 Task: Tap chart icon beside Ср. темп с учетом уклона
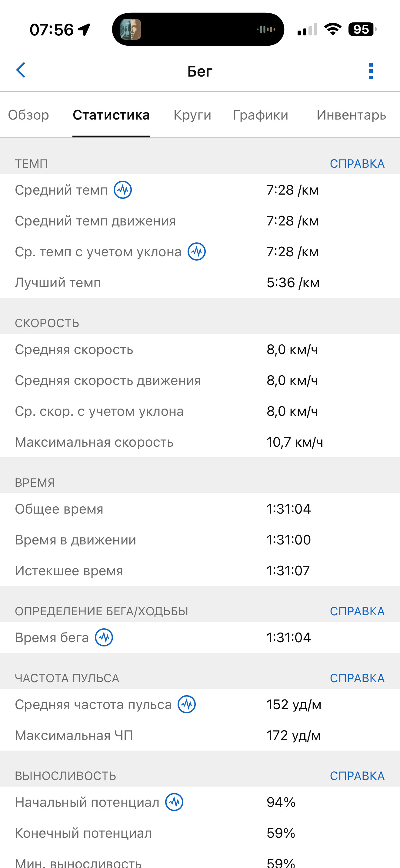click(x=197, y=252)
